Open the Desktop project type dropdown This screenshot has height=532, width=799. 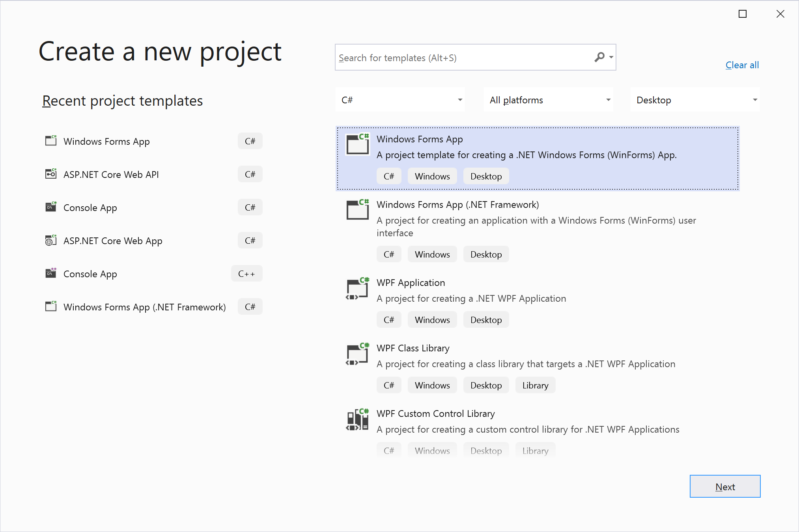coord(695,100)
